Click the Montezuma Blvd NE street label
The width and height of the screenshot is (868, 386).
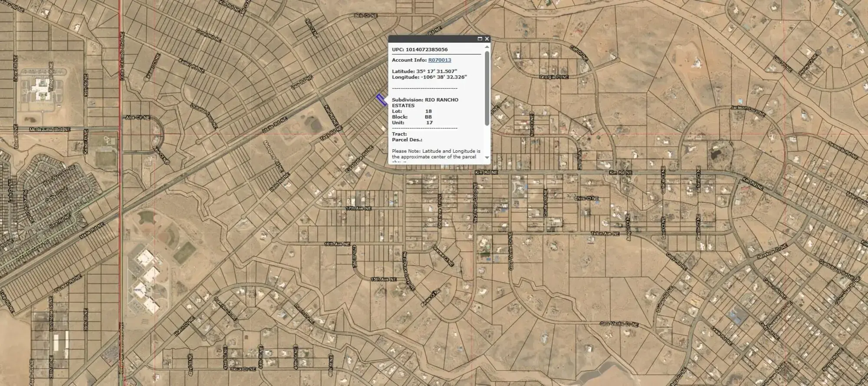coord(49,130)
